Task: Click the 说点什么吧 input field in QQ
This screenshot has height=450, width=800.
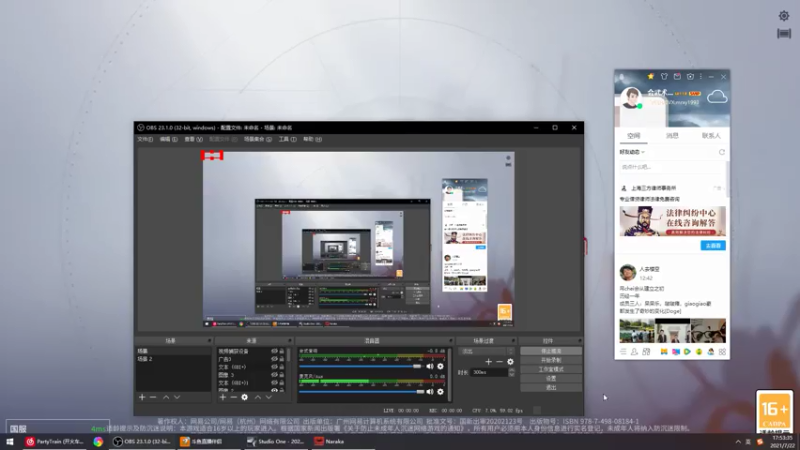Action: 670,167
